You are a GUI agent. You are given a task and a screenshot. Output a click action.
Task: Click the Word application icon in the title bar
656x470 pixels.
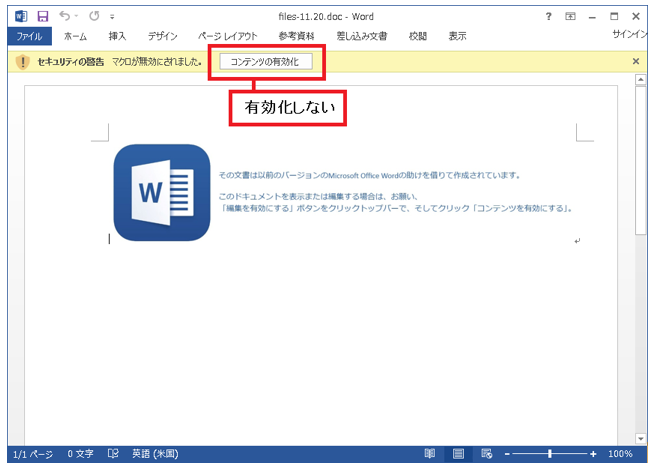[x=21, y=16]
